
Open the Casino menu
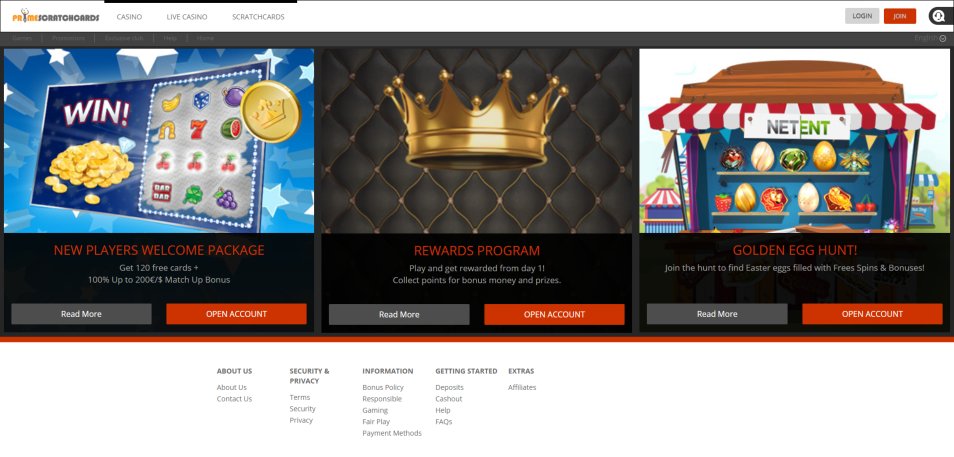click(x=129, y=17)
